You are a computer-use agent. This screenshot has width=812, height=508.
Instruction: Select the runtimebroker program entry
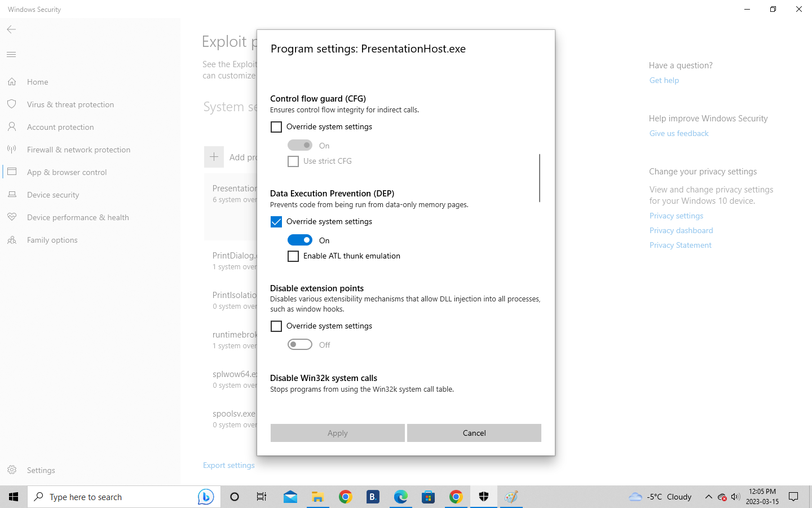coord(234,340)
